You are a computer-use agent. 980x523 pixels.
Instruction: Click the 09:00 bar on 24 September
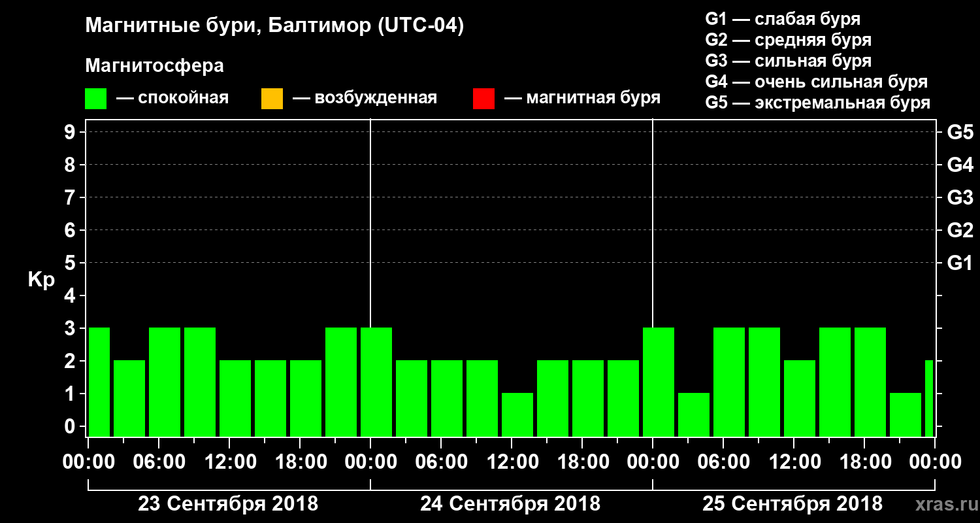point(482,398)
